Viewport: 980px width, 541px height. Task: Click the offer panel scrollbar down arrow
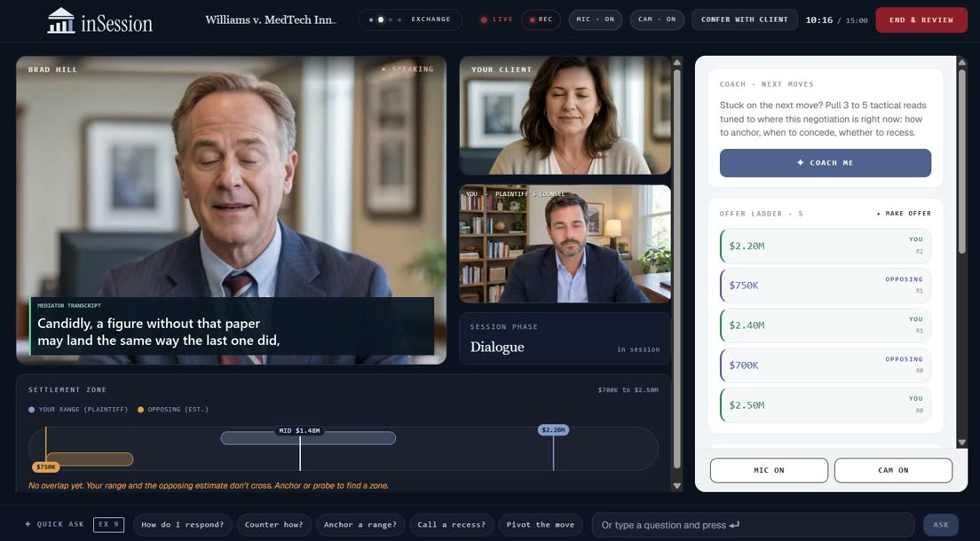click(x=962, y=443)
